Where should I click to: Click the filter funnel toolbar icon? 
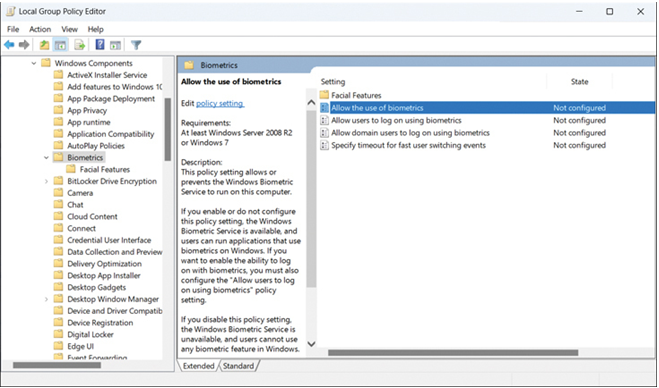[x=136, y=45]
